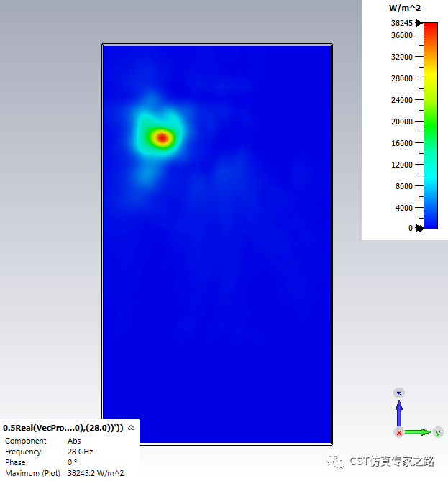
Task: Collapse the plot info panel chevron
Action: point(132,428)
